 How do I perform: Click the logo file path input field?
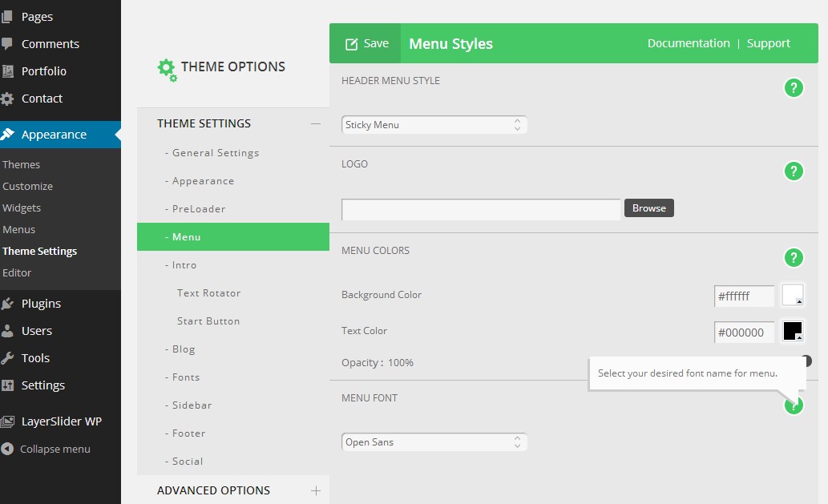[x=481, y=209]
